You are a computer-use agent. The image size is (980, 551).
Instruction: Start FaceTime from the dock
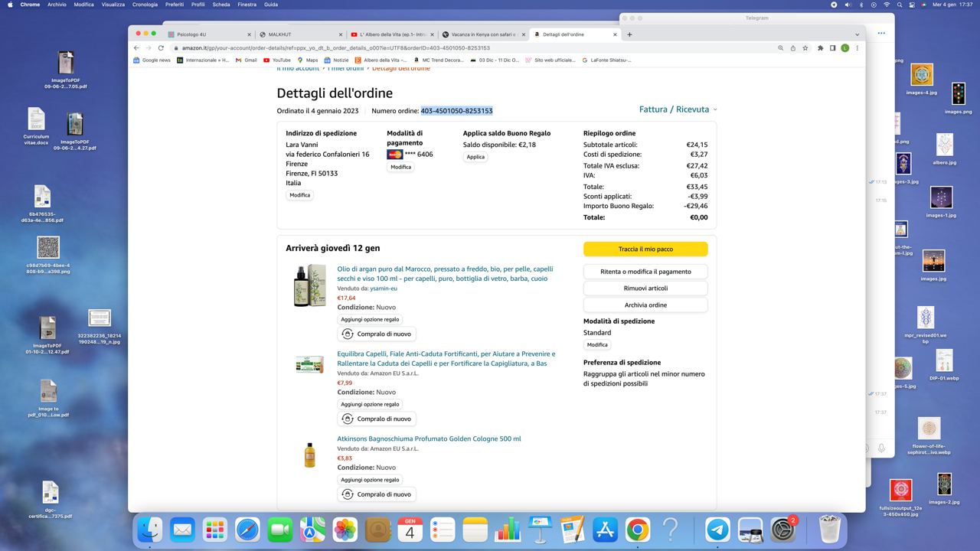280,530
